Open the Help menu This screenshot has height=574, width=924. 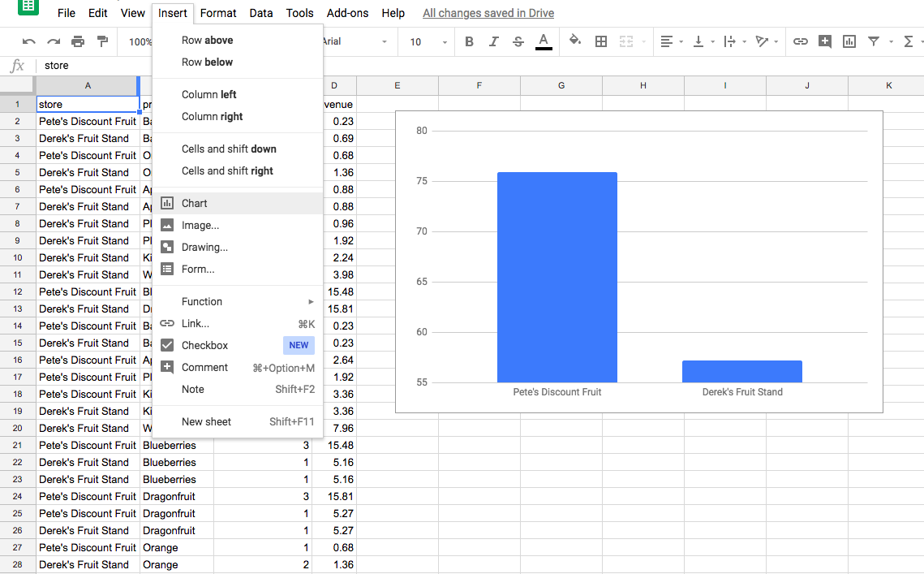click(393, 13)
